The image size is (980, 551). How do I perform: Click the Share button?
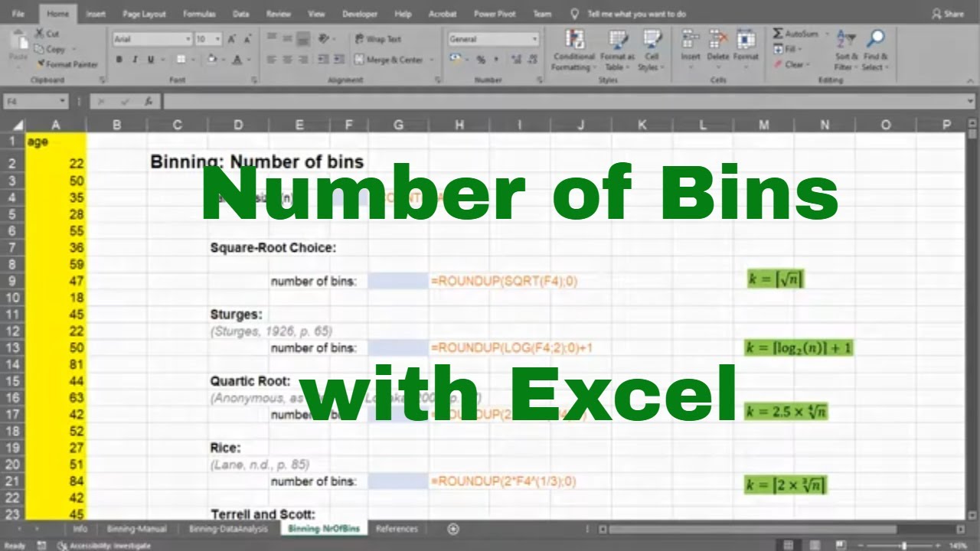948,14
